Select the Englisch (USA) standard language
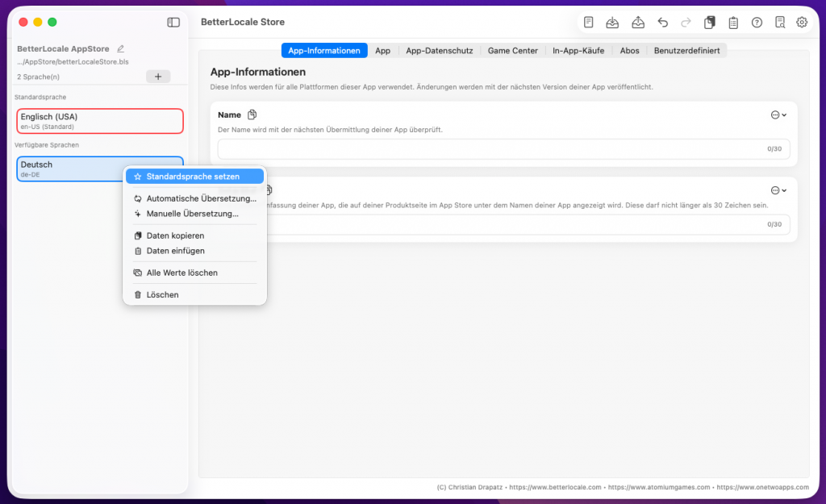The height and width of the screenshot is (504, 826). coord(100,121)
